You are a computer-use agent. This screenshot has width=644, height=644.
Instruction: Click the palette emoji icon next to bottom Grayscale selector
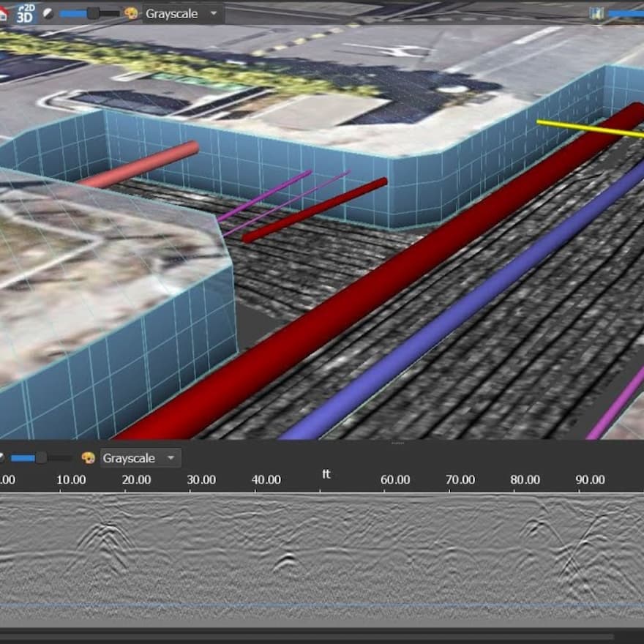pyautogui.click(x=89, y=457)
